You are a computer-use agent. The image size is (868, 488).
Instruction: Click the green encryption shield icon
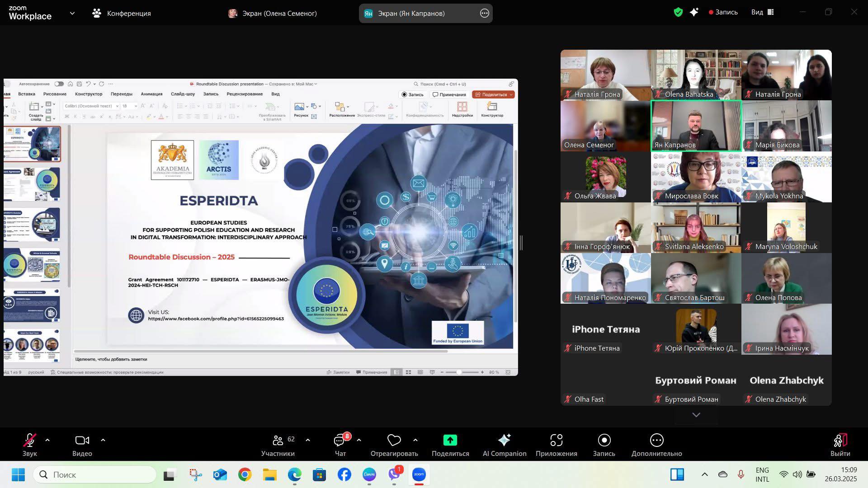[678, 12]
